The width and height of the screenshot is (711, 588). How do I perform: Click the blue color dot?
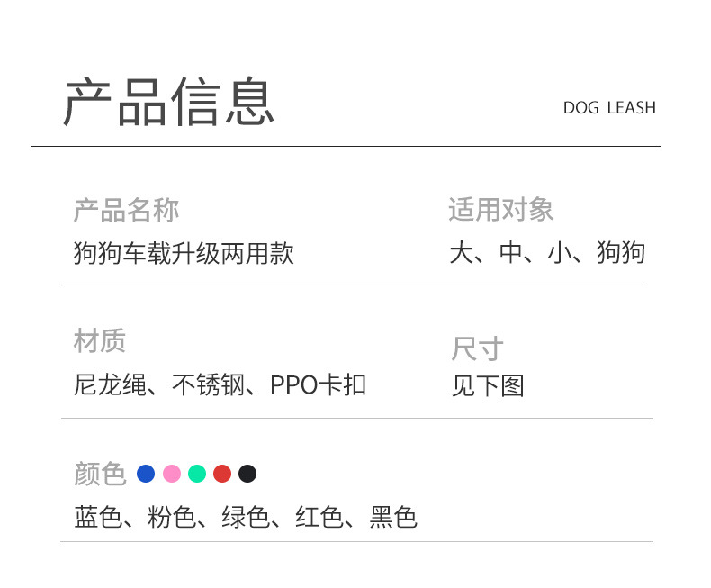click(146, 474)
